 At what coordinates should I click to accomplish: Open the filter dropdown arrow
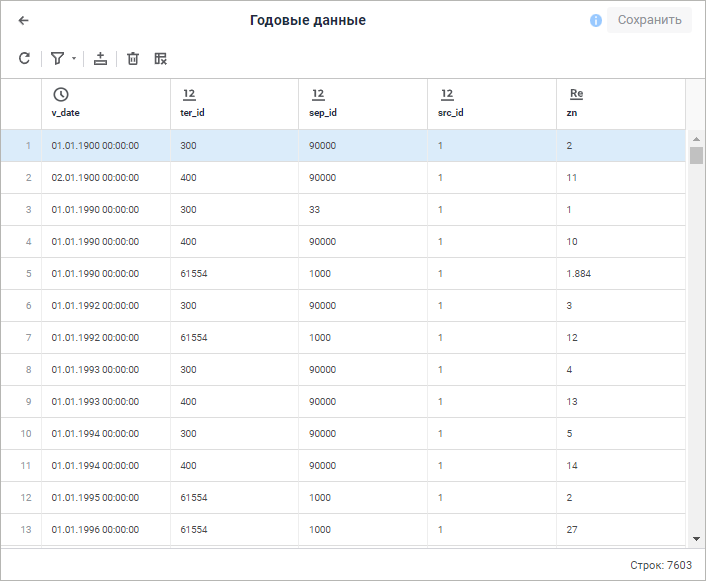(73, 60)
